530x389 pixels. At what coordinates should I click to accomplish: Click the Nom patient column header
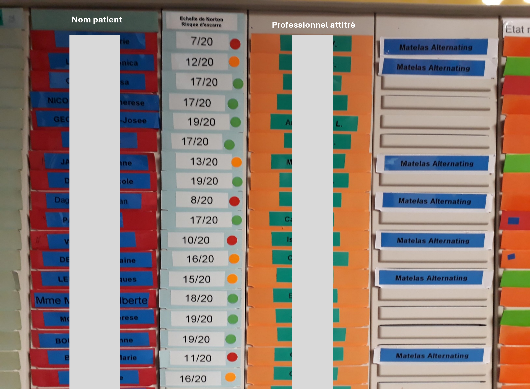pyautogui.click(x=97, y=20)
